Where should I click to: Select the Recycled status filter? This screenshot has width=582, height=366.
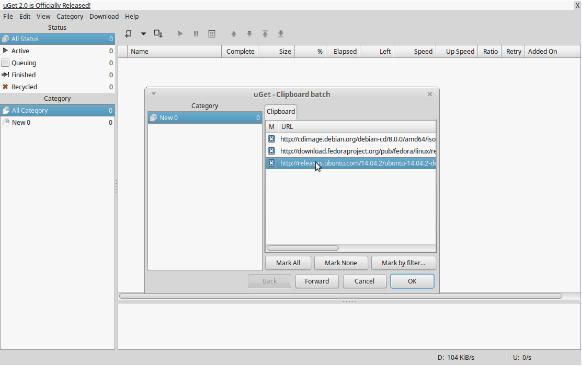point(58,87)
